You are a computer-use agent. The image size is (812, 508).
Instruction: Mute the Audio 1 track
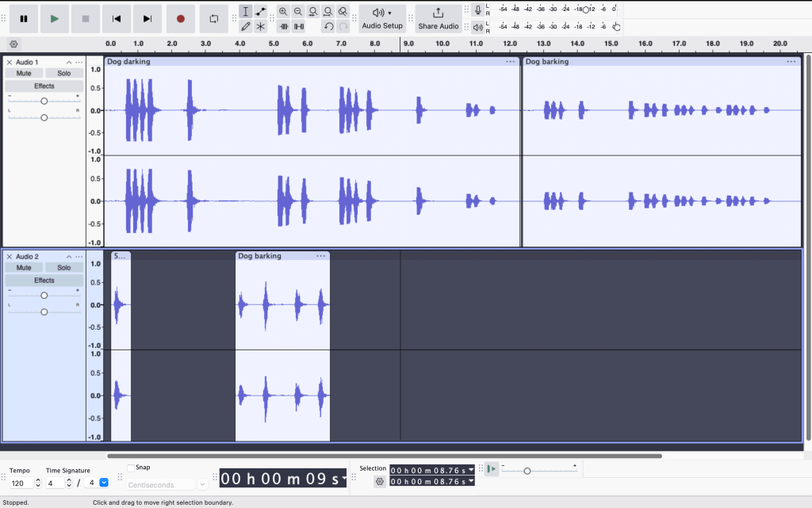24,74
